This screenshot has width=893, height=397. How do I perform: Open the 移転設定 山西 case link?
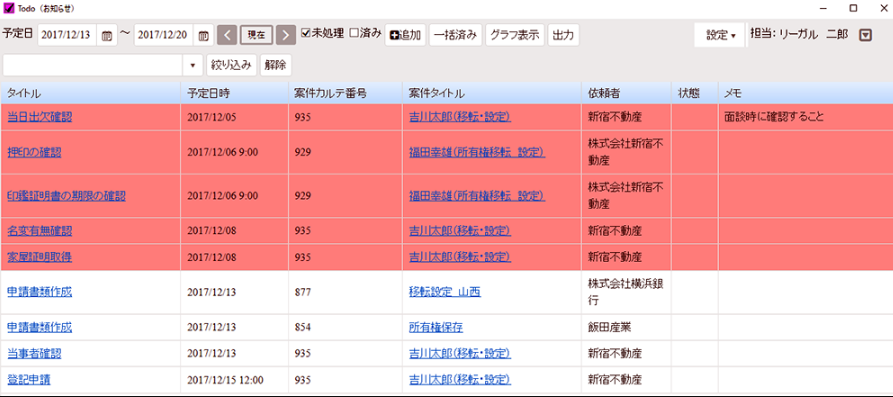click(445, 292)
